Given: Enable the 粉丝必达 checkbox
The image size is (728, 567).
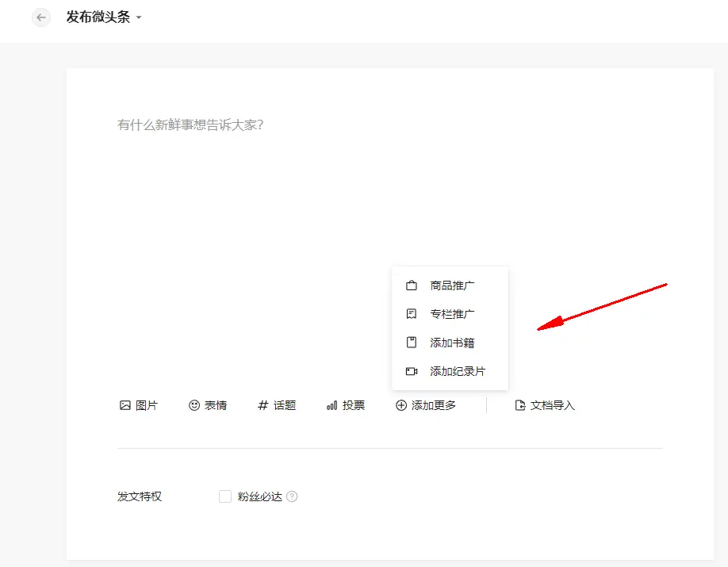Looking at the screenshot, I should tap(225, 496).
